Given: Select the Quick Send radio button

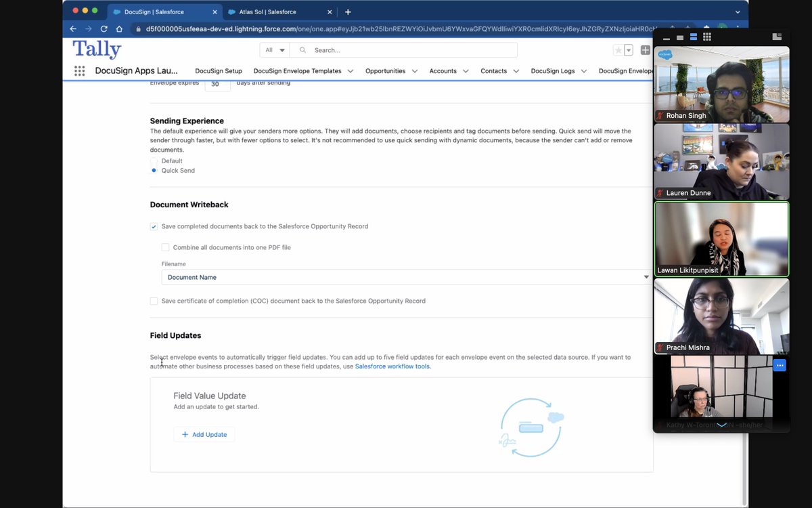Looking at the screenshot, I should [154, 171].
